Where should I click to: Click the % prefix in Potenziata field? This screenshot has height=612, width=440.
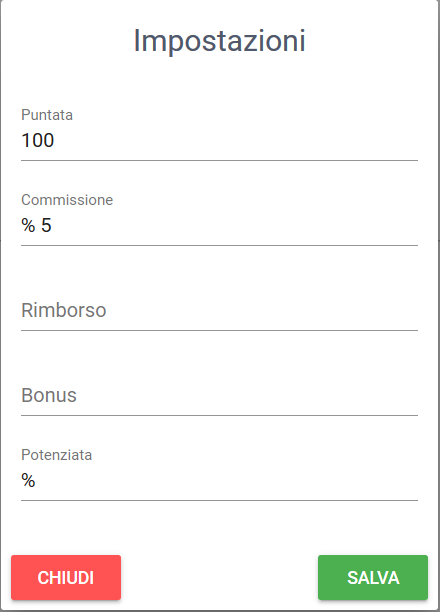tap(28, 480)
